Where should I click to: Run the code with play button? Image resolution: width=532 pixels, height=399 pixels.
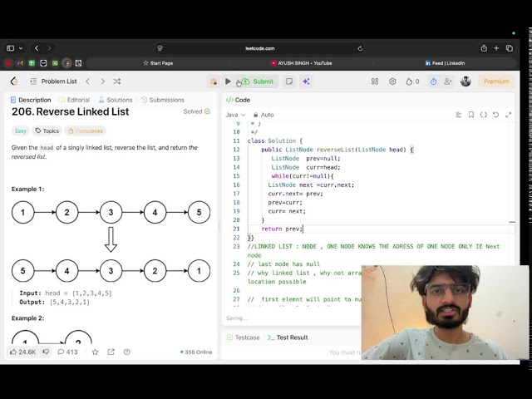[x=228, y=81]
